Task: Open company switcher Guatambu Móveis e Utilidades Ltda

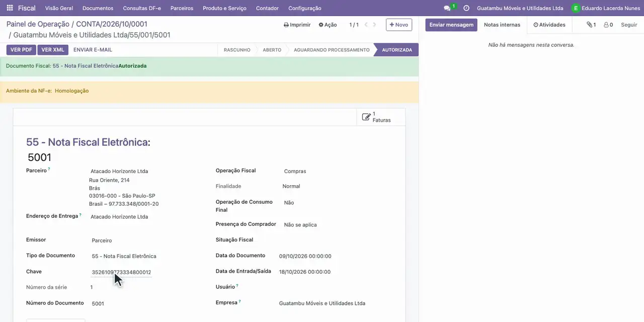Action: click(x=520, y=8)
